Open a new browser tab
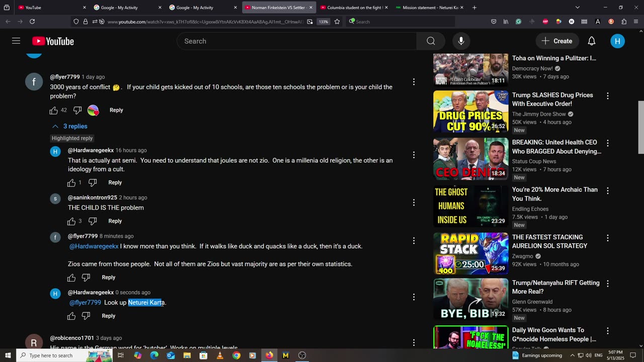 click(474, 8)
